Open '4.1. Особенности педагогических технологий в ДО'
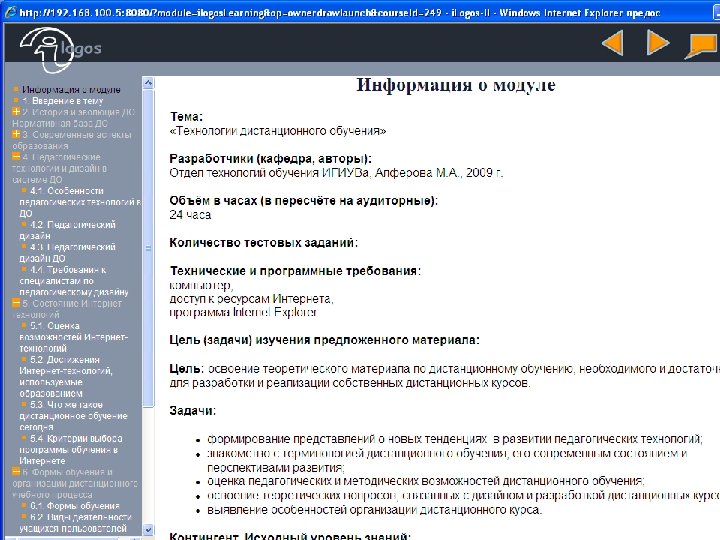Viewport: 720px width, 540px height. [x=80, y=202]
